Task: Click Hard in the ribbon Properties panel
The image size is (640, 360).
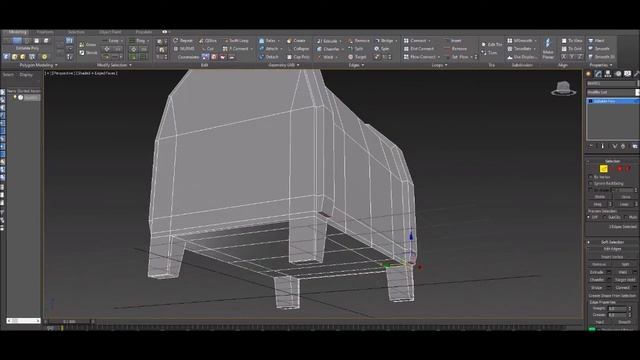Action: [596, 41]
